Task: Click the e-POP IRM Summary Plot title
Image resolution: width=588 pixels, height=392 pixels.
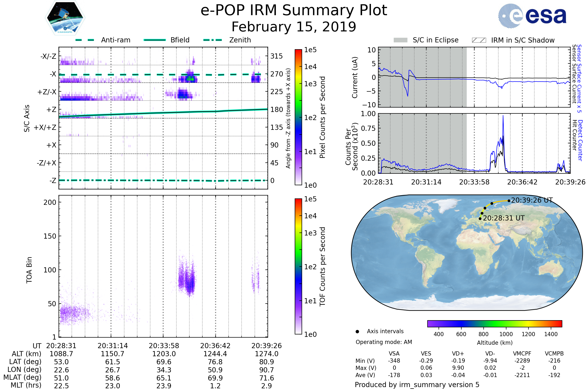Action: pos(294,11)
